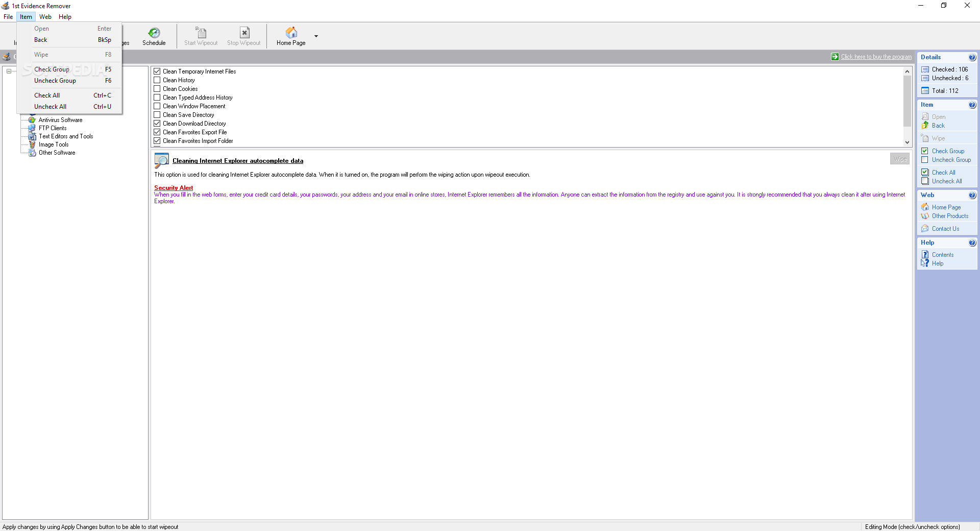Open the Home Page toolbar icon
Image resolution: width=980 pixels, height=531 pixels.
tap(291, 36)
